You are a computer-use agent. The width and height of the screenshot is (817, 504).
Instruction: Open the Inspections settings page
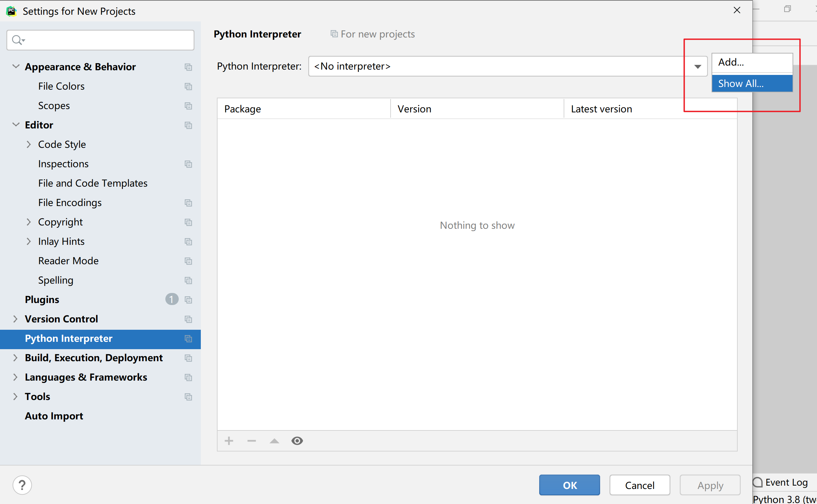(x=63, y=164)
